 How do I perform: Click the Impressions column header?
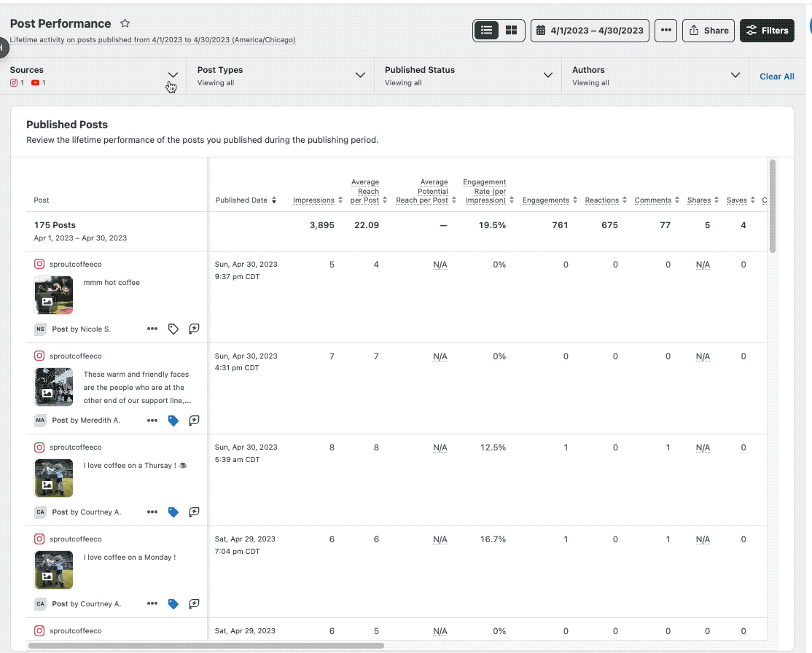[313, 200]
